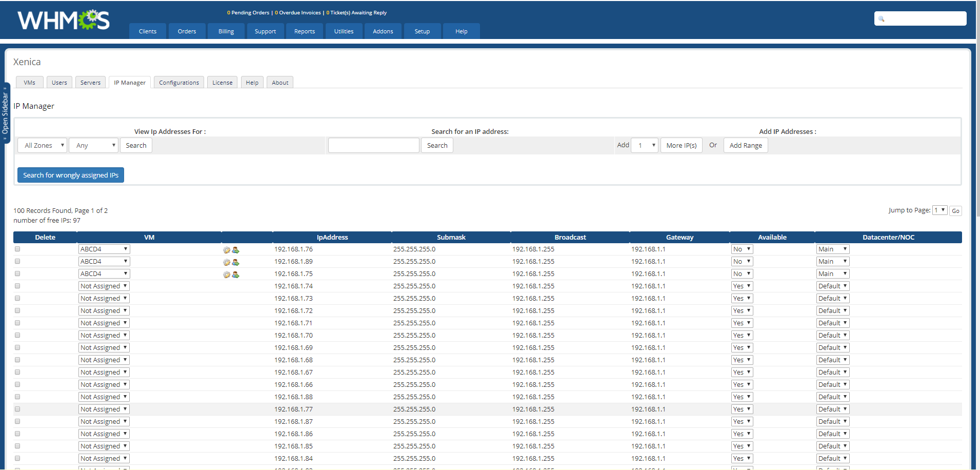Tick delete checkbox for 192.168.1.75
Viewport: 980px width, 470px height.
coord(17,273)
